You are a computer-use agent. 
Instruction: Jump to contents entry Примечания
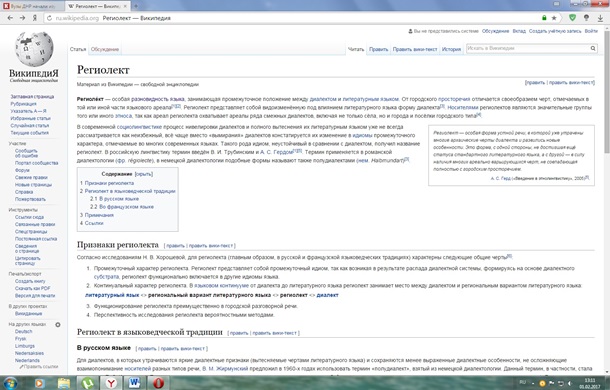point(99,215)
